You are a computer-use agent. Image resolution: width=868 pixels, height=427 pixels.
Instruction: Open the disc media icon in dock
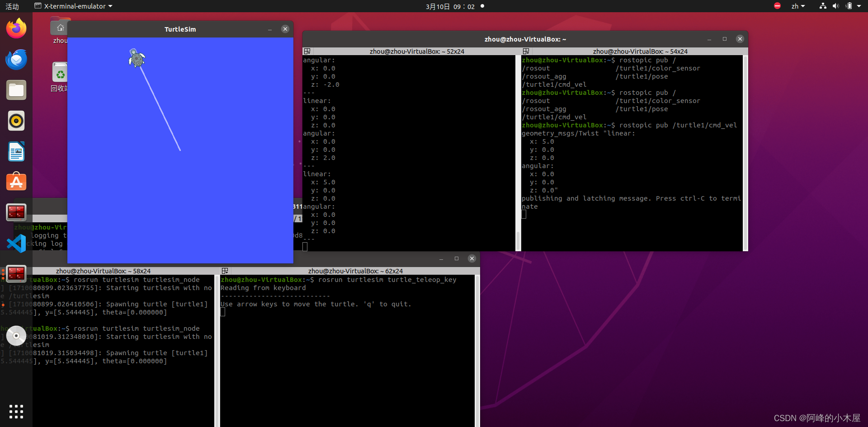click(16, 336)
